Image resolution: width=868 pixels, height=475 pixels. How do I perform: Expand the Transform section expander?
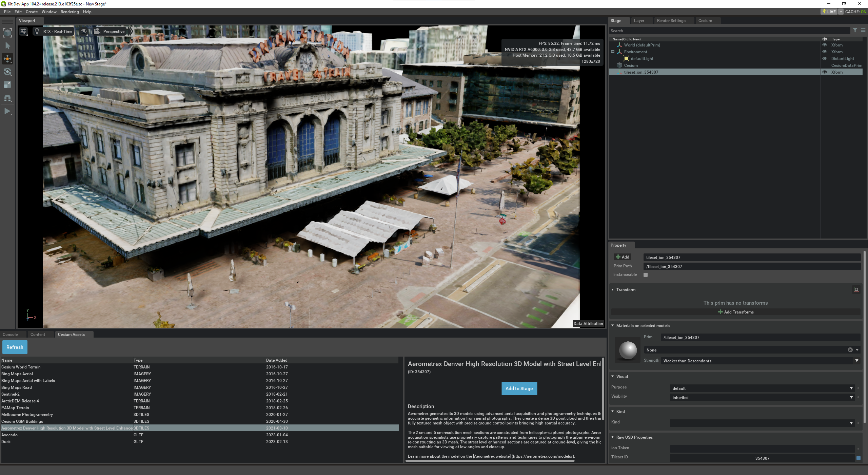[x=613, y=289]
